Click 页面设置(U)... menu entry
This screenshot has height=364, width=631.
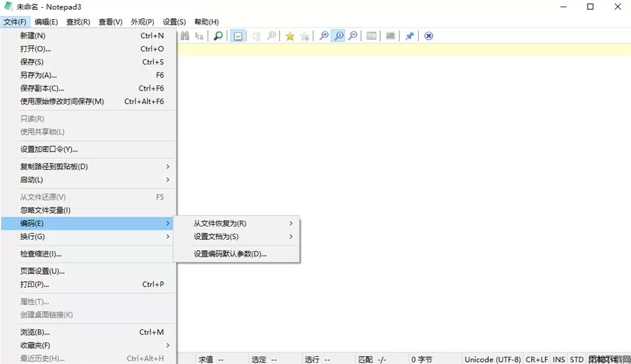coord(43,271)
